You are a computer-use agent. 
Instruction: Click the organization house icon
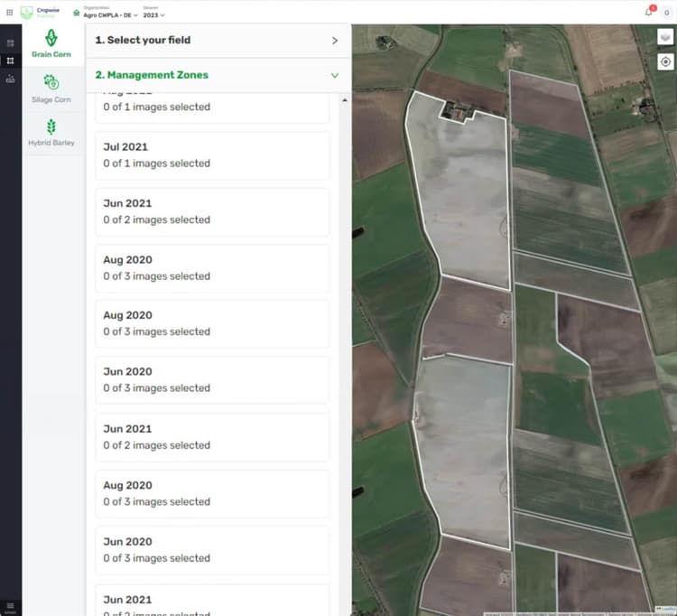coord(77,14)
